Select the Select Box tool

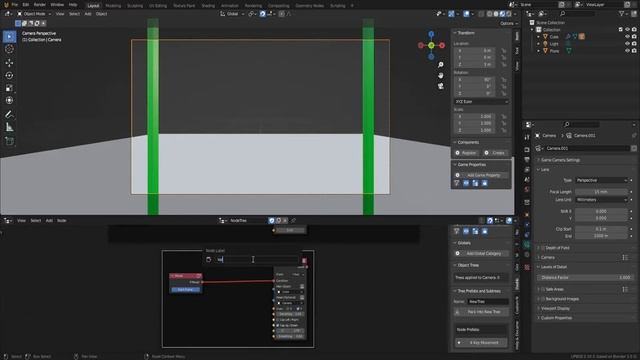point(9,36)
